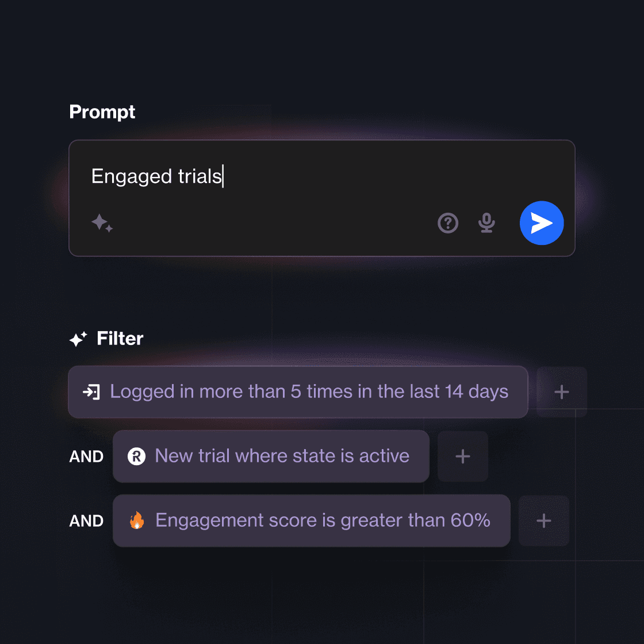Click plus button next to the Engagement score filter

tap(544, 521)
